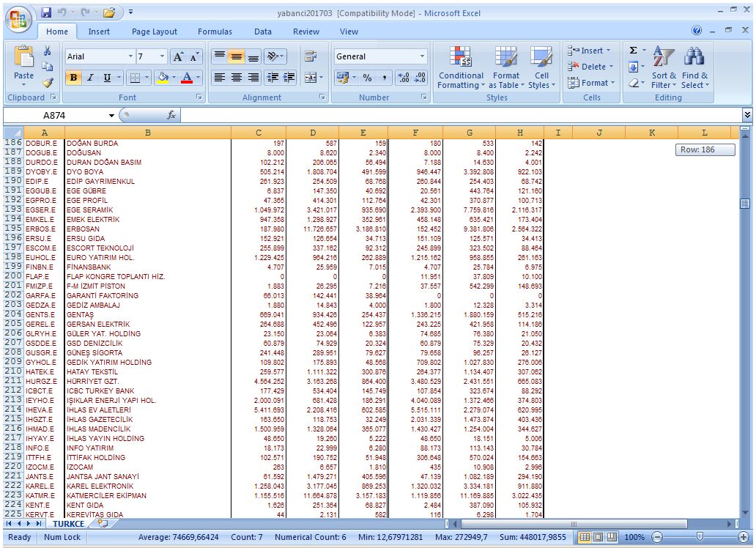Screen dimensions: 756x548
Task: Insert a new worksheet next to TURKCE
Action: pyautogui.click(x=103, y=523)
